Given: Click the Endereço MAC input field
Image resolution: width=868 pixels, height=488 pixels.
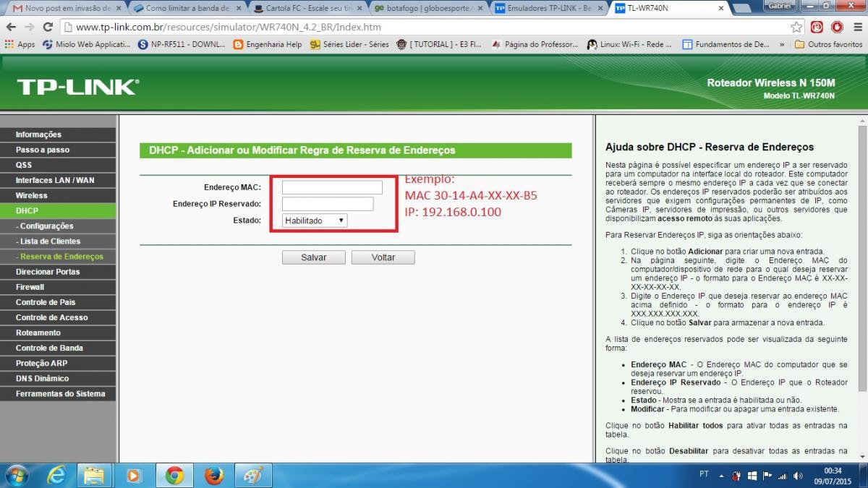Looking at the screenshot, I should (x=332, y=187).
